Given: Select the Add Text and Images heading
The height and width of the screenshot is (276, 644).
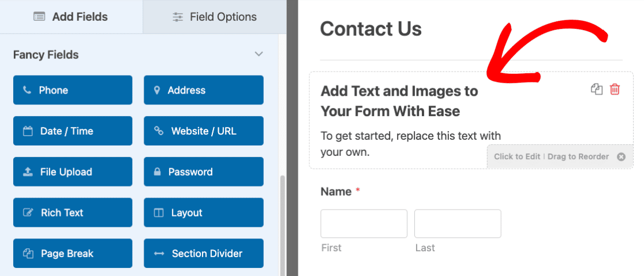Looking at the screenshot, I should [x=399, y=100].
